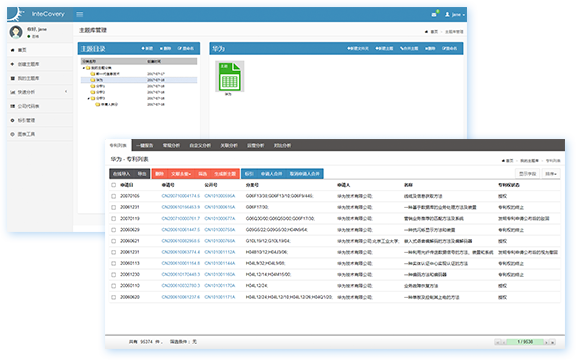The image size is (576, 360).
Task: Switch to the 常规分析 tab
Action: tap(171, 145)
